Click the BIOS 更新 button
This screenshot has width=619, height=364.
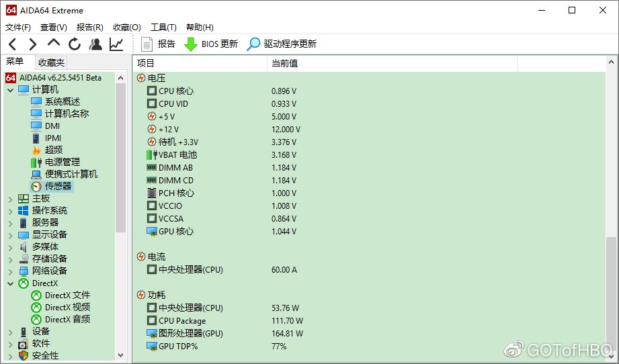pyautogui.click(x=211, y=44)
